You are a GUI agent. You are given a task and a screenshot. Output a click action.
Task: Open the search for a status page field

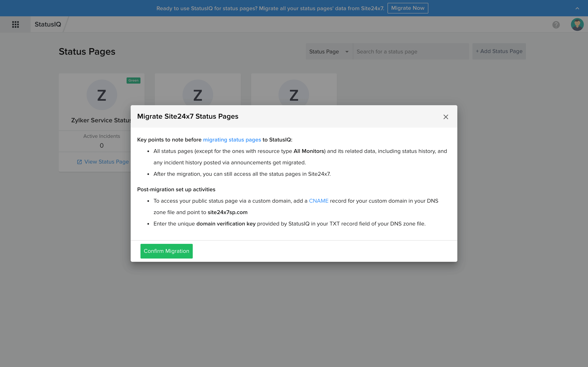coord(410,51)
